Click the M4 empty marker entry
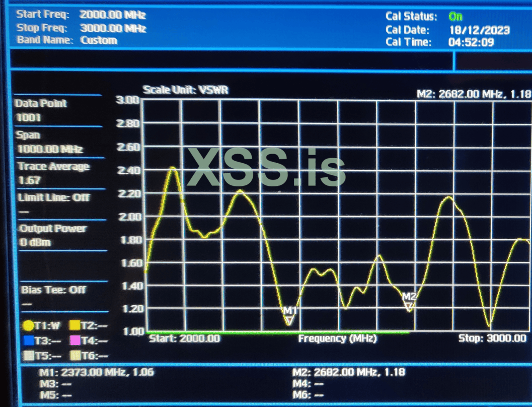Viewport: 532px width, 407px height. (308, 384)
